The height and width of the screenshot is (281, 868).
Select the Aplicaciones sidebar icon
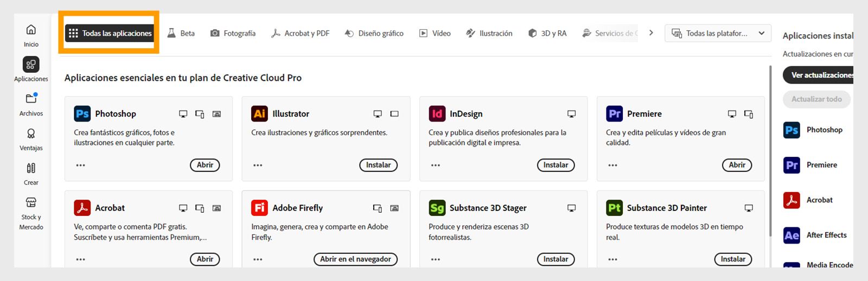(31, 65)
